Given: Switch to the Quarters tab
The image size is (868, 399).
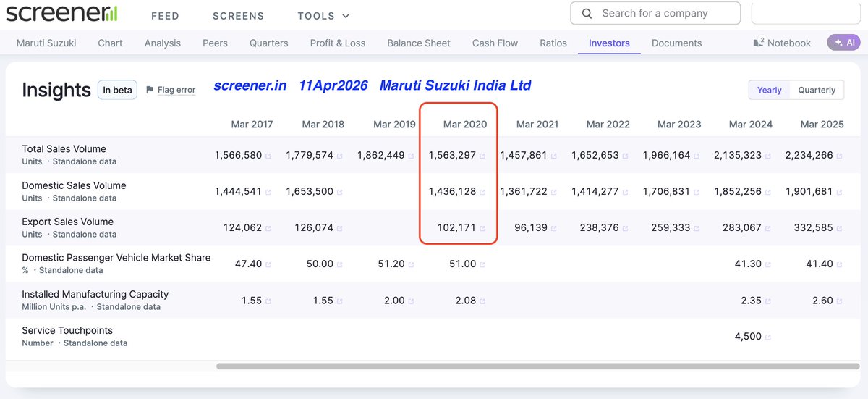Looking at the screenshot, I should 268,43.
